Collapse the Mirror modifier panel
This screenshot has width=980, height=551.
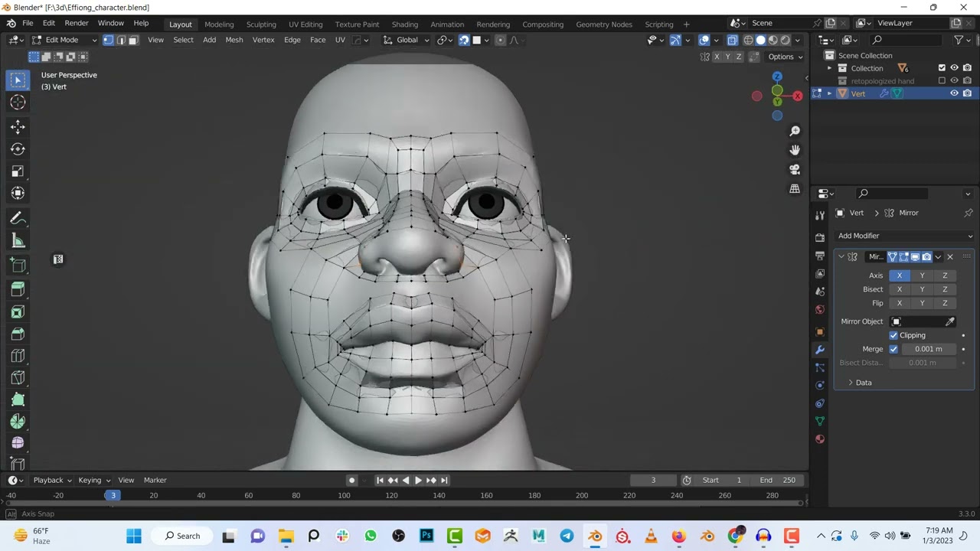[x=841, y=257]
